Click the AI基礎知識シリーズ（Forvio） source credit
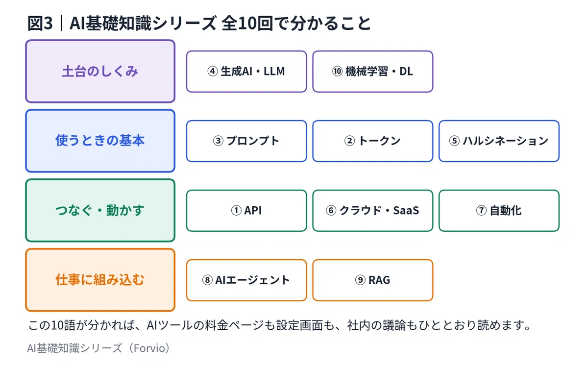The image size is (588, 368). click(x=100, y=348)
